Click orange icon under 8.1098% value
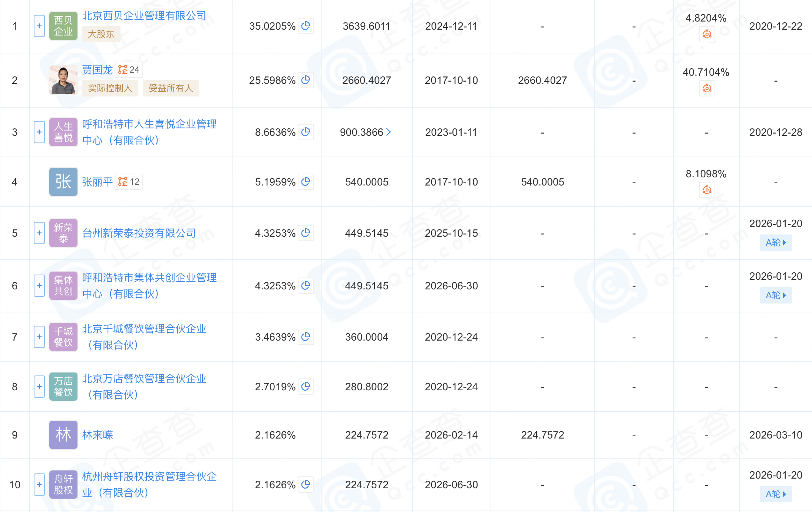This screenshot has width=812, height=512. (x=707, y=190)
